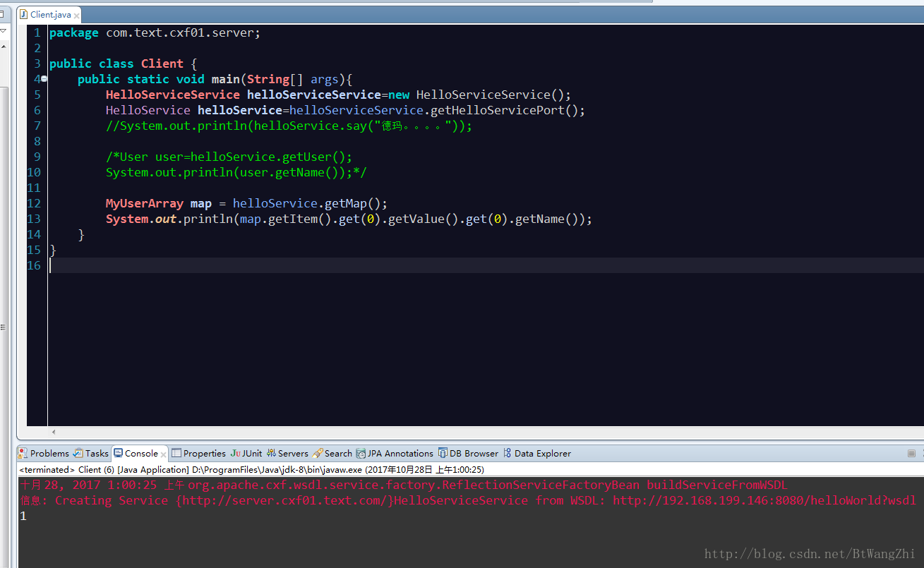Click the main method name
Image resolution: width=924 pixels, height=568 pixels.
click(x=226, y=79)
